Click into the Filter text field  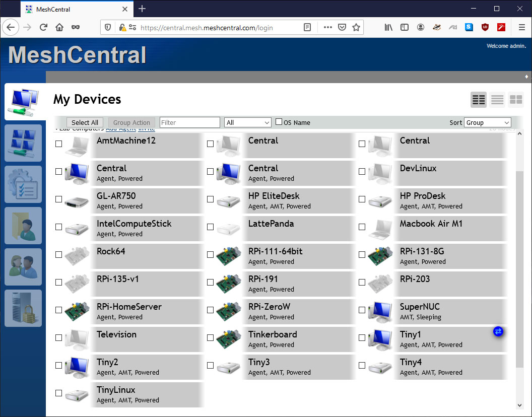189,122
